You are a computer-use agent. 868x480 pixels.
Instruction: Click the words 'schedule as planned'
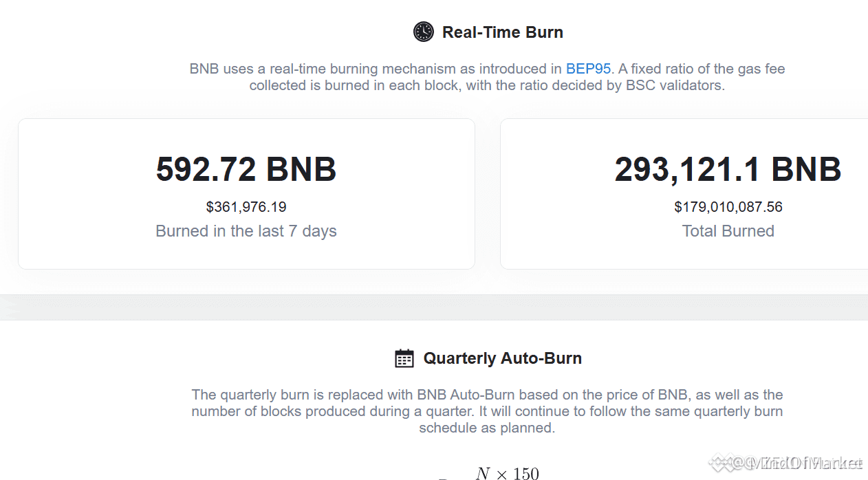coord(486,428)
